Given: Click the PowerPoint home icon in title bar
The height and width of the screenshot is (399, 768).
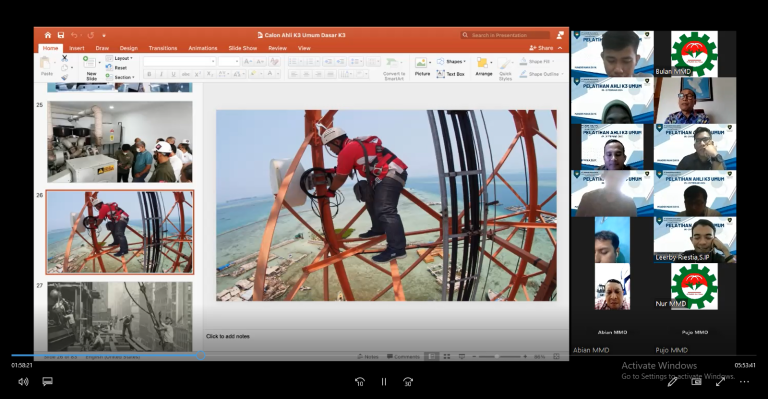Looking at the screenshot, I should (x=48, y=35).
